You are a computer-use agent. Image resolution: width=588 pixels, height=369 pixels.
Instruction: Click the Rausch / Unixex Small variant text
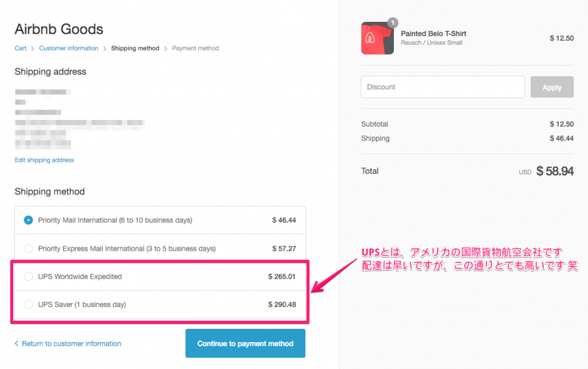point(432,42)
